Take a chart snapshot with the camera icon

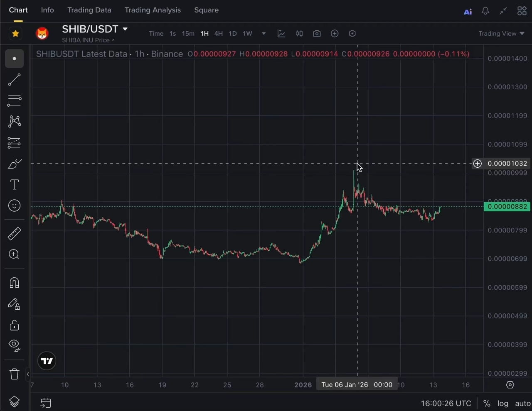[x=317, y=33]
